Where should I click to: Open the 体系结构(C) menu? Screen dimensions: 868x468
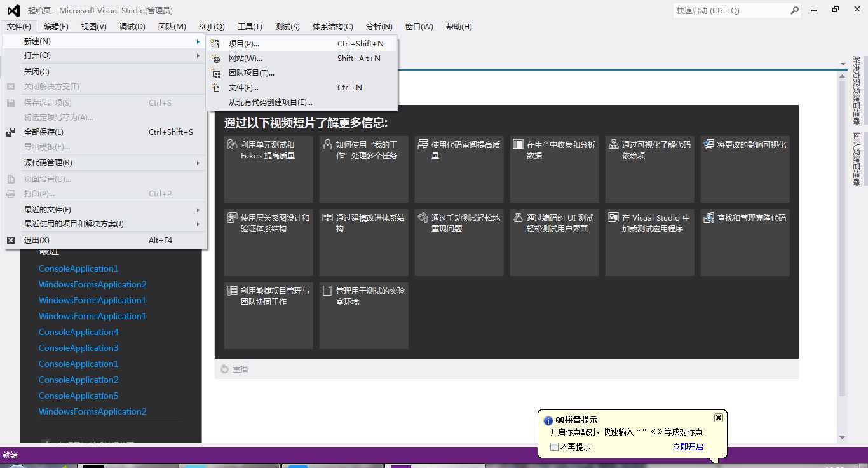click(333, 26)
